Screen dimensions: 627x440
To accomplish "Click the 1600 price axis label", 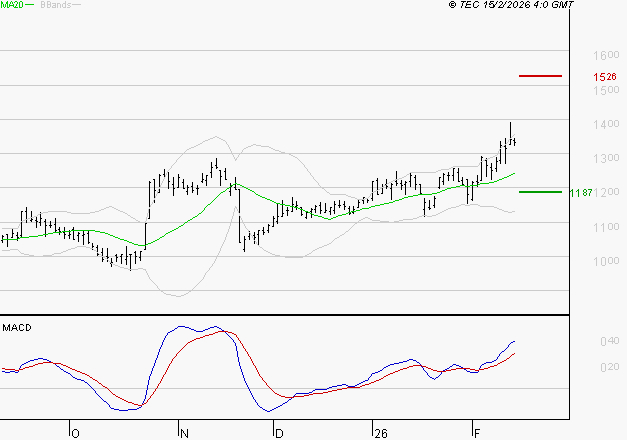I will (x=606, y=56).
